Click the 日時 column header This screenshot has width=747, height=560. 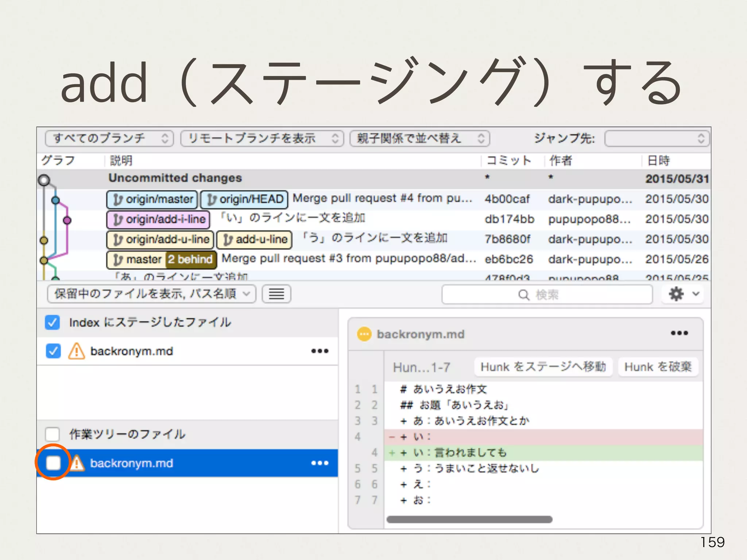tap(659, 160)
